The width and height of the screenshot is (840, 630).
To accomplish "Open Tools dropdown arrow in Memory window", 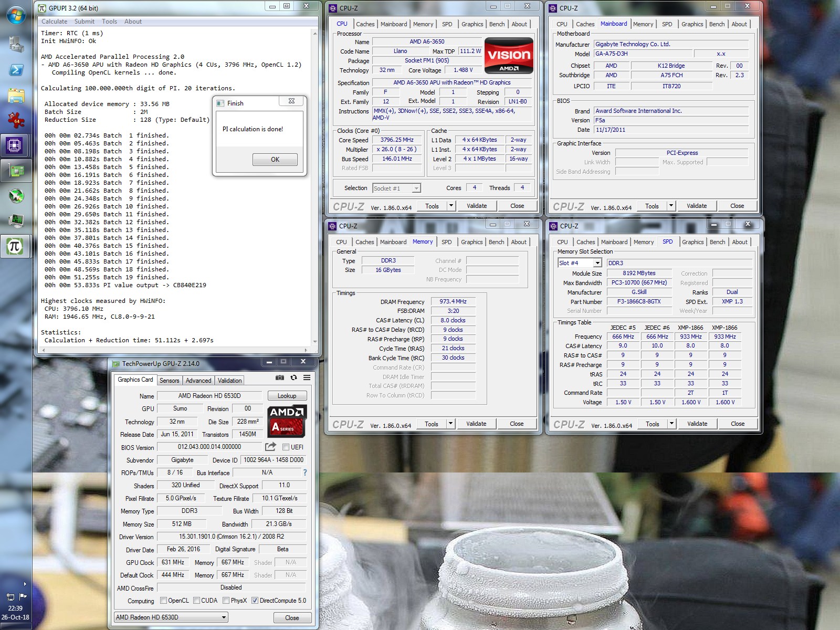I will coord(450,424).
